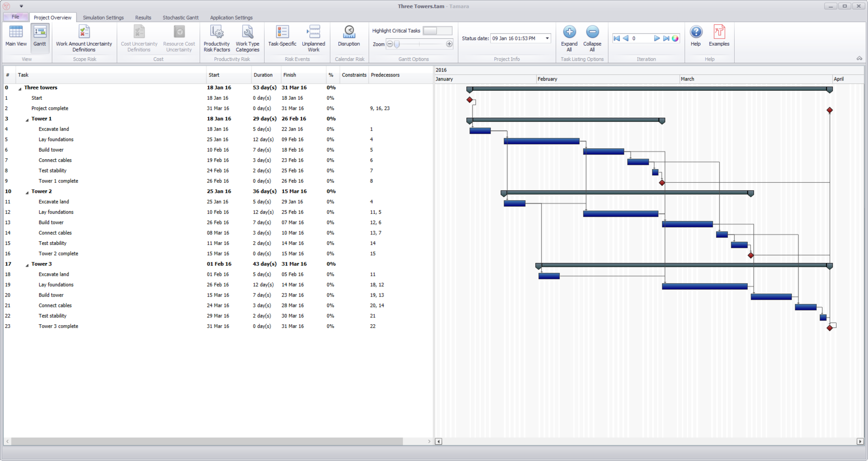Open the Unplanned Work settings
868x461 pixels.
point(314,37)
